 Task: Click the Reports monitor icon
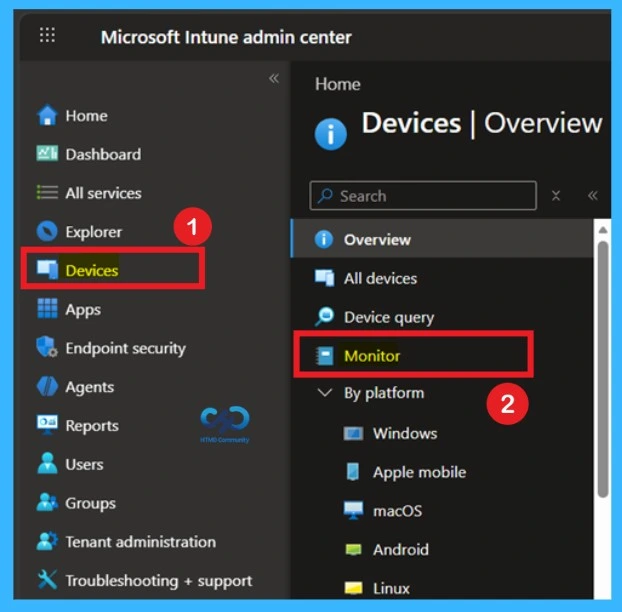pyautogui.click(x=47, y=425)
